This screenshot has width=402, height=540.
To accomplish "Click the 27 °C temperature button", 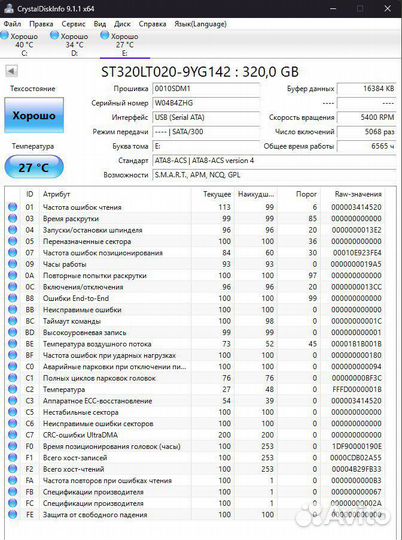I will [34, 167].
